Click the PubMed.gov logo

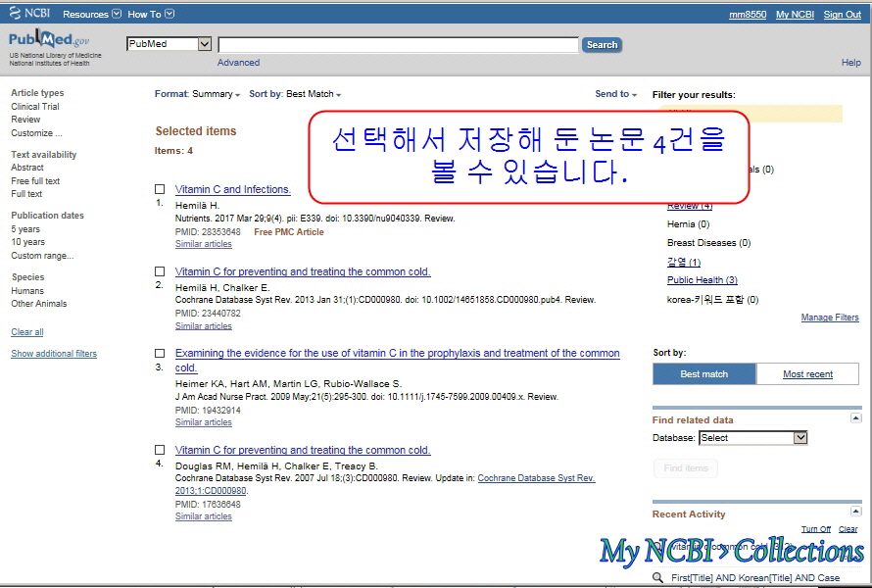click(49, 39)
